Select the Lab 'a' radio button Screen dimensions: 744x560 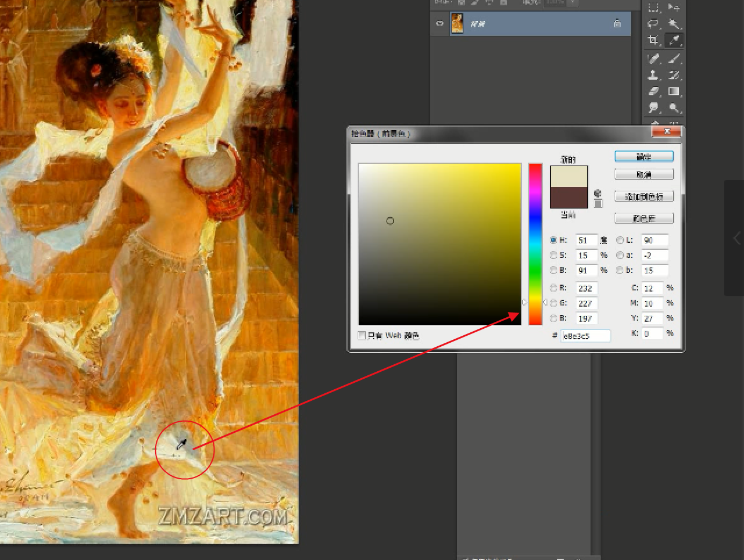[x=620, y=255]
